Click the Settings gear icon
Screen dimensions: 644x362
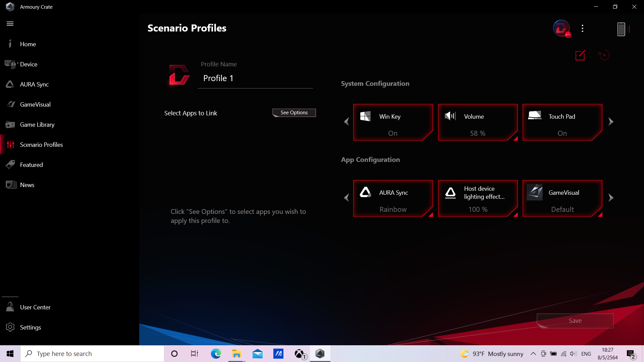10,327
